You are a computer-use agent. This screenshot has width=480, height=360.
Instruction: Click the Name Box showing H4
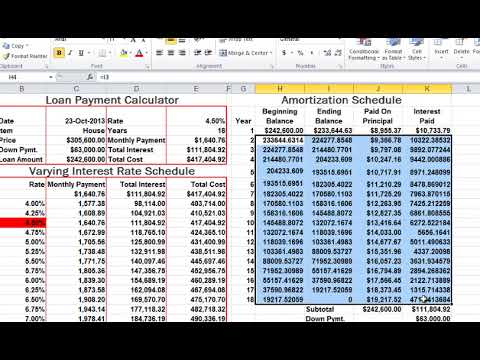point(24,77)
